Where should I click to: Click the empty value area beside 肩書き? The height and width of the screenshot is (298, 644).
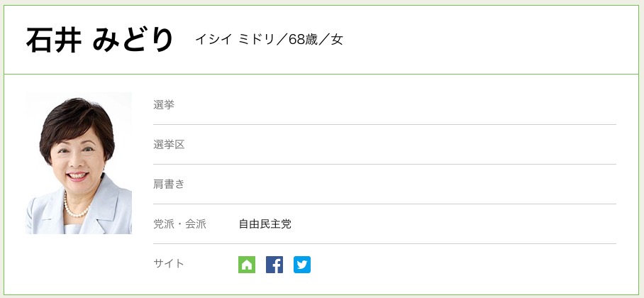pos(426,184)
